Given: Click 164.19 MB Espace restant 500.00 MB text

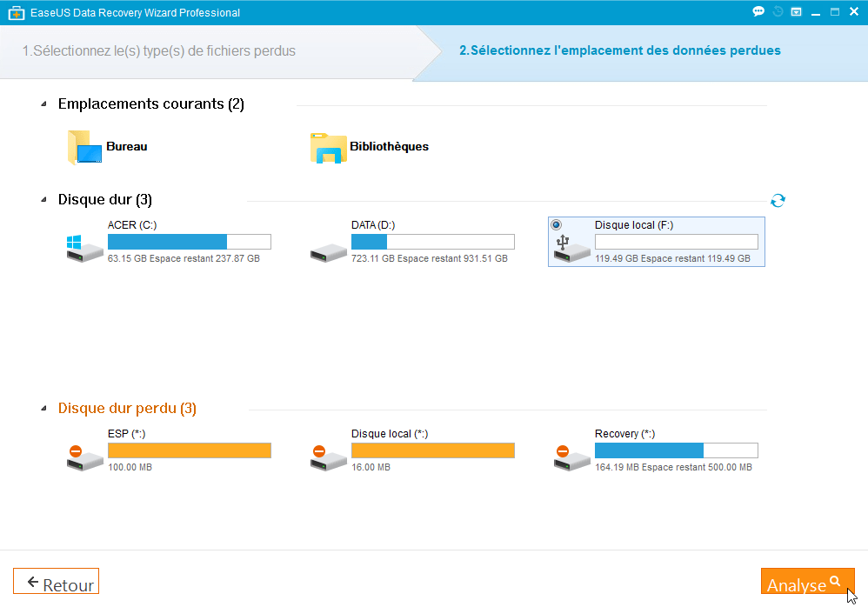Looking at the screenshot, I should (x=674, y=468).
